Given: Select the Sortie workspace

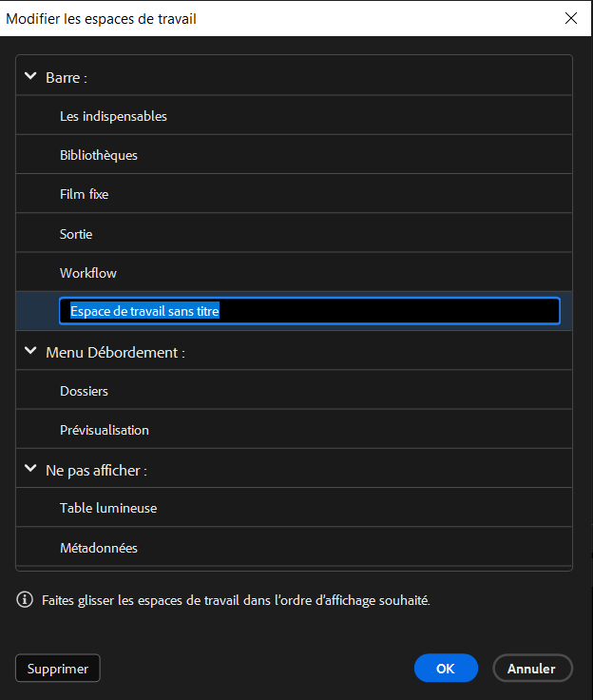Looking at the screenshot, I should (76, 234).
